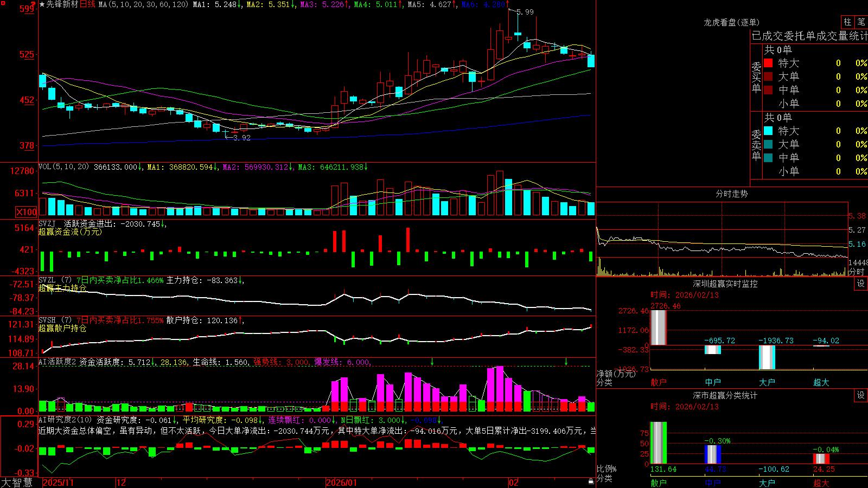Viewport: 868px width, 488px height.
Task: Open the AI活跃度2 indicator label
Action: pos(58,362)
